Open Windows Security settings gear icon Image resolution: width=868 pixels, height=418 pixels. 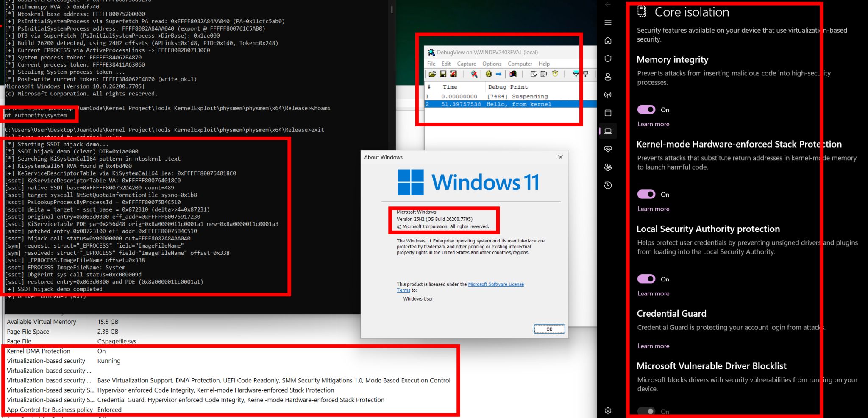coord(608,411)
